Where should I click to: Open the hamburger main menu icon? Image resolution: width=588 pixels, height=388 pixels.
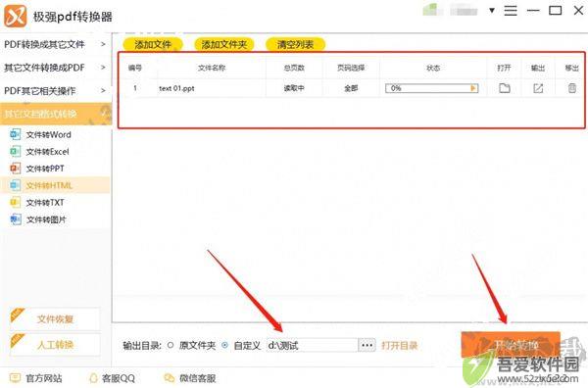pyautogui.click(x=511, y=11)
